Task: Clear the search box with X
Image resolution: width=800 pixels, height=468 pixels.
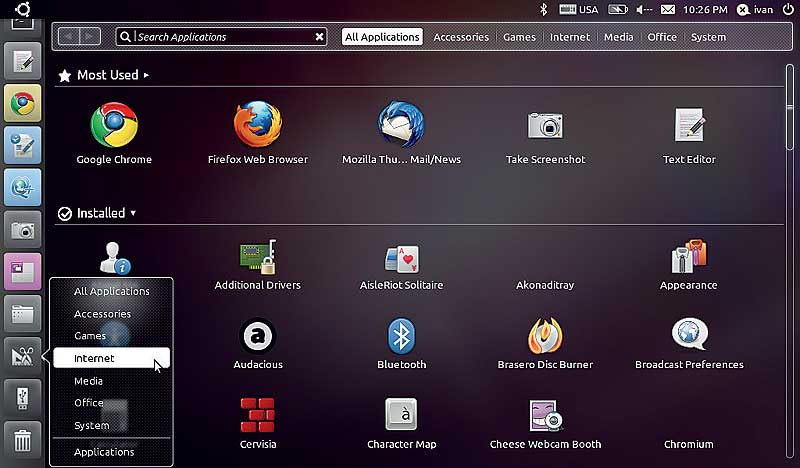Action: coord(319,37)
